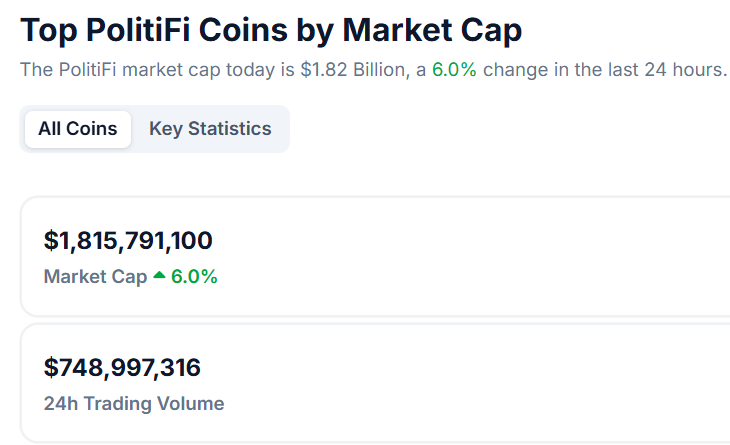Select the $1,815,791,100 market cap figure
730x445 pixels.
click(x=128, y=241)
